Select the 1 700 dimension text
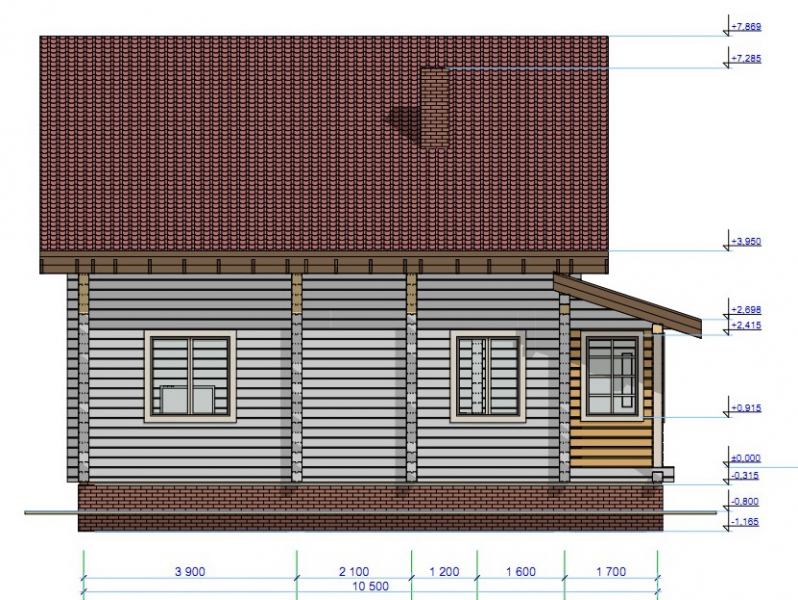The height and width of the screenshot is (600, 798). coord(611,572)
